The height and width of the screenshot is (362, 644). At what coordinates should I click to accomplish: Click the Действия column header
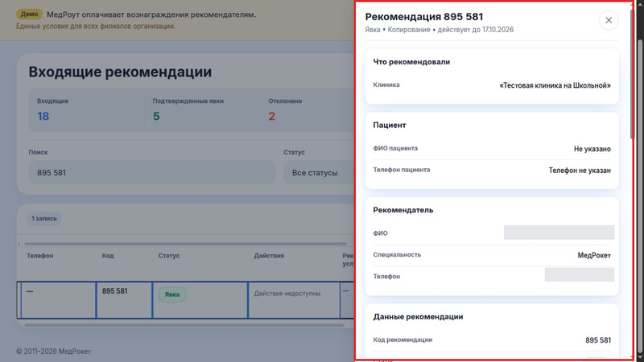pyautogui.click(x=269, y=255)
